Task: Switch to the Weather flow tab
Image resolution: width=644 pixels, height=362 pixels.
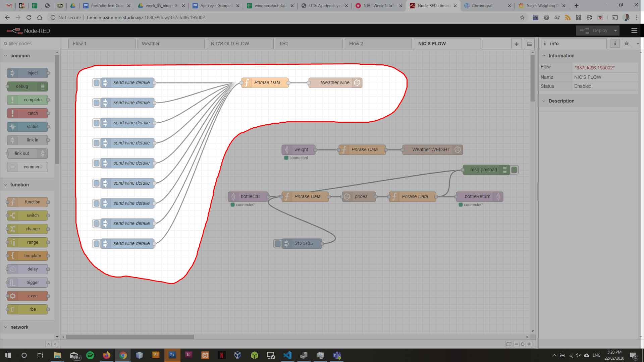Action: pos(171,44)
